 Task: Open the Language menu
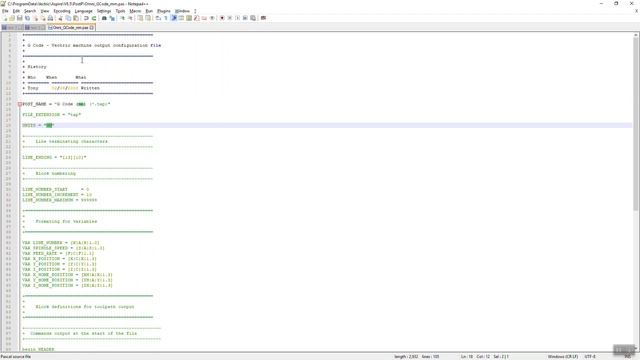pos(84,11)
